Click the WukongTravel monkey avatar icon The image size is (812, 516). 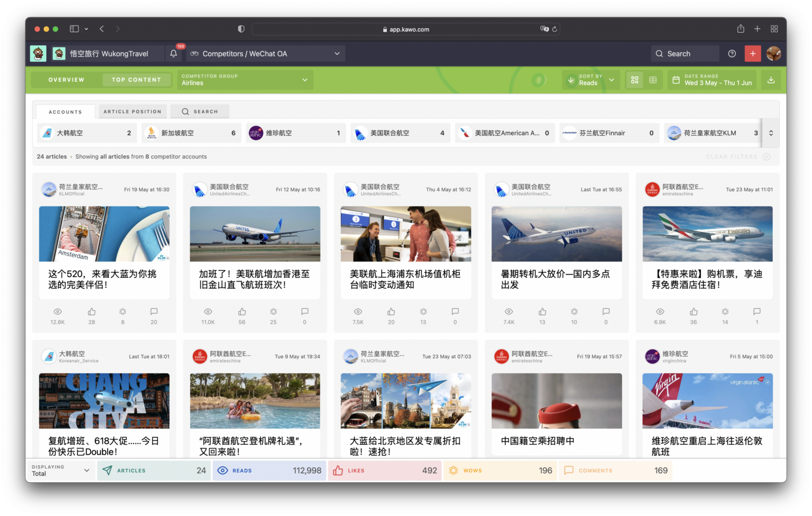pos(38,53)
